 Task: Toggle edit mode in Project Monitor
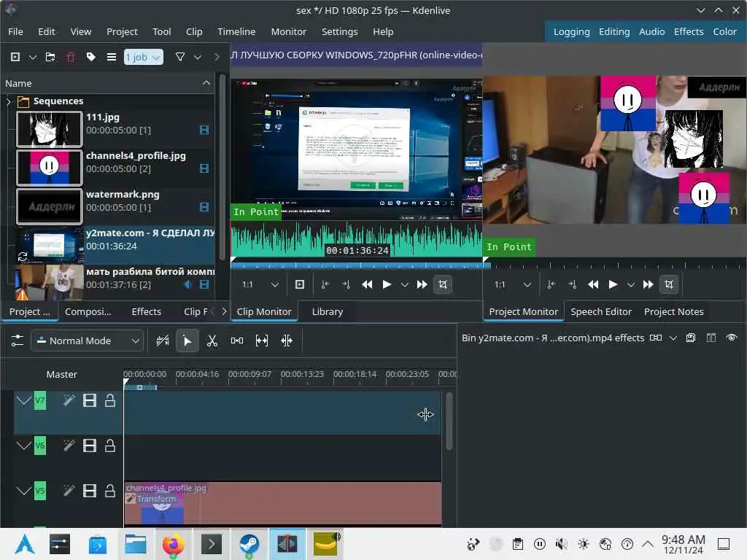pos(669,284)
